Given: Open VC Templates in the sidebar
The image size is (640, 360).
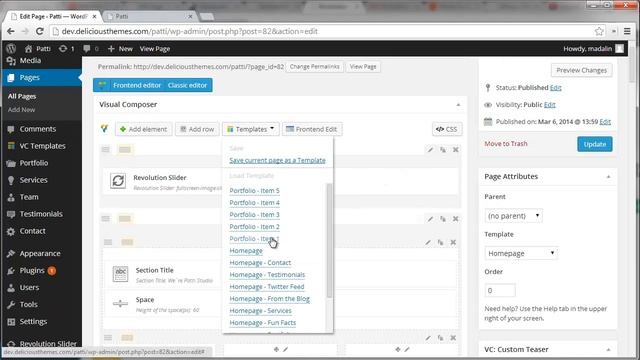Looking at the screenshot, I should coord(42,146).
